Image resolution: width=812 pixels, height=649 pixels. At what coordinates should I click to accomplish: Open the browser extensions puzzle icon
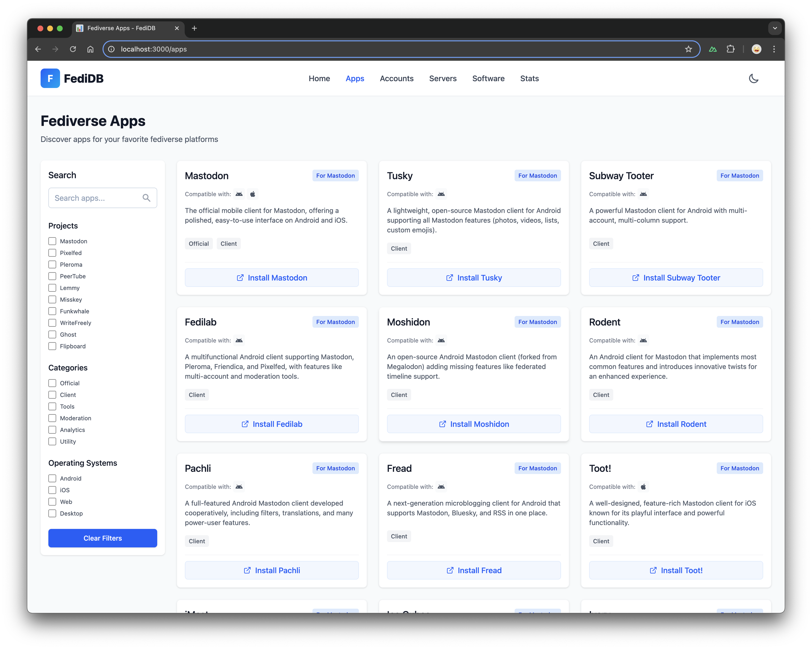pyautogui.click(x=731, y=49)
